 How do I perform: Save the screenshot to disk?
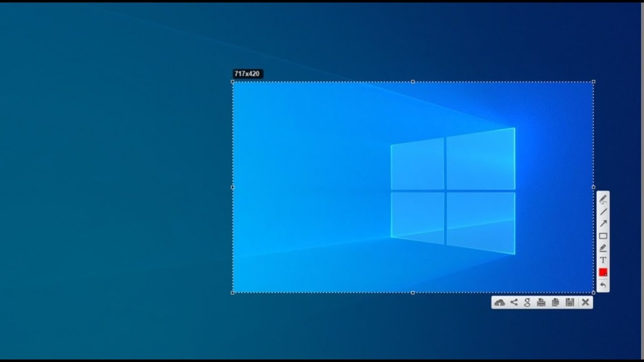[570, 302]
